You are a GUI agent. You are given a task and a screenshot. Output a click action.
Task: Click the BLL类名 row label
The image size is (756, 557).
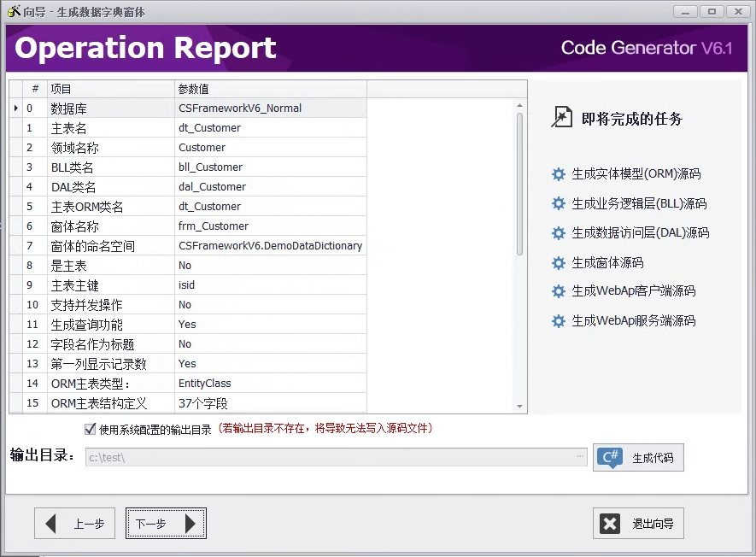tap(73, 167)
